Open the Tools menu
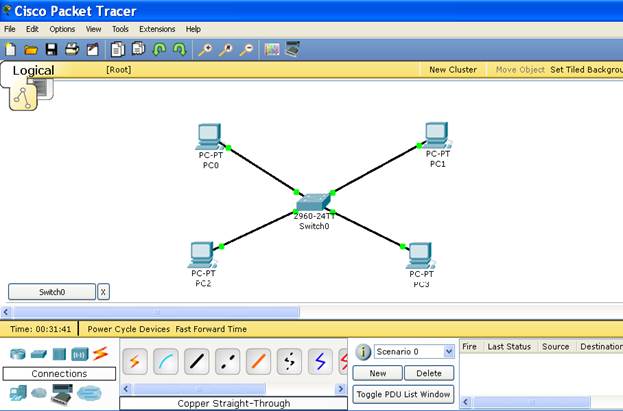 [120, 29]
